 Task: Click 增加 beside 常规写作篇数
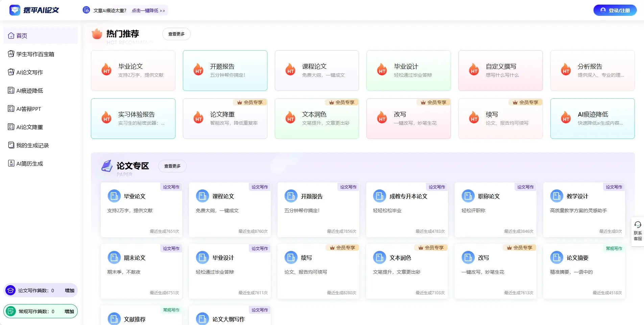[69, 311]
